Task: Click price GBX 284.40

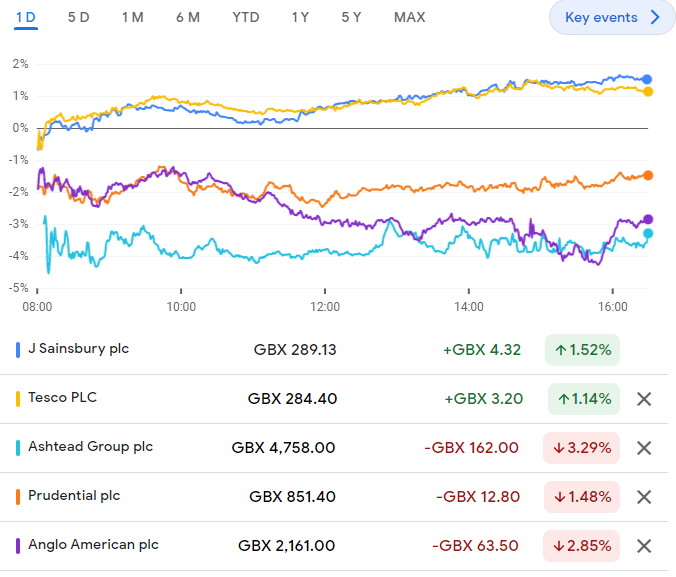Action: click(292, 399)
